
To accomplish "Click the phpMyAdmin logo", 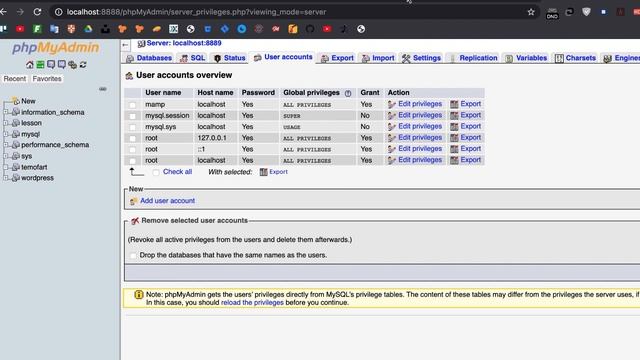I will coord(56,47).
